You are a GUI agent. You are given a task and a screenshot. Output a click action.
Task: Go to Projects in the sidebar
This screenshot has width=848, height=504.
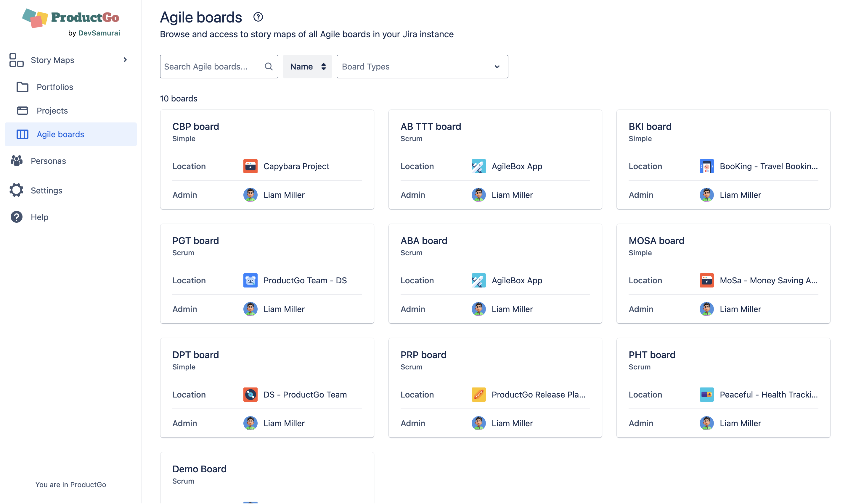52,111
